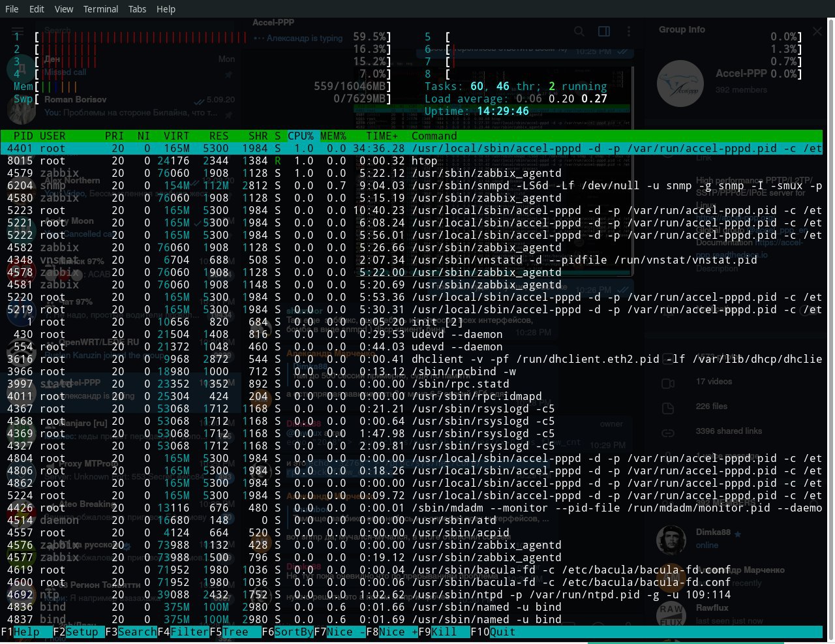Click F10 Quit to exit htop
The width and height of the screenshot is (835, 644).
[x=502, y=632]
